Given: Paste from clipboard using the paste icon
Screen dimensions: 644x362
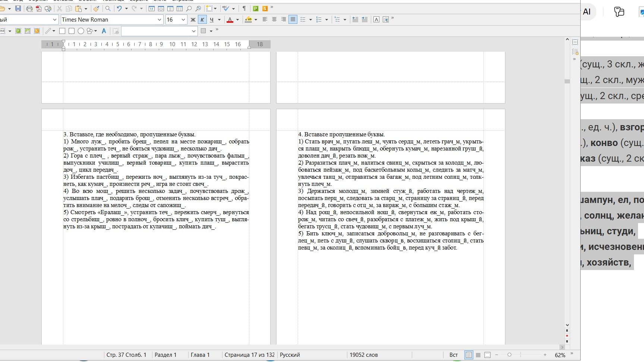Looking at the screenshot, I should 78,9.
